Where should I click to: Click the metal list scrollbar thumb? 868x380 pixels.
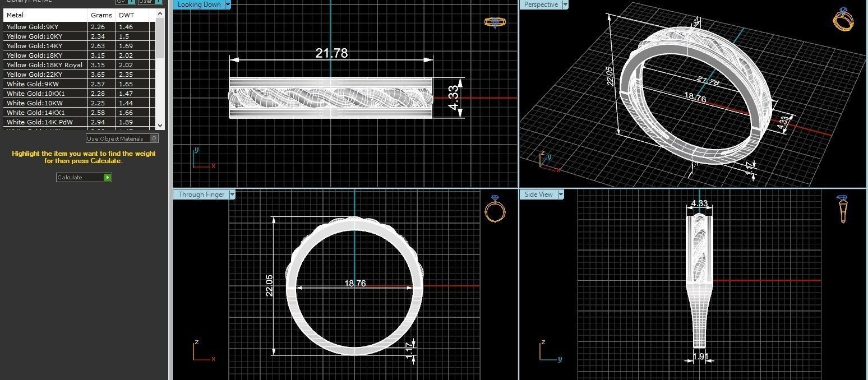pyautogui.click(x=160, y=37)
